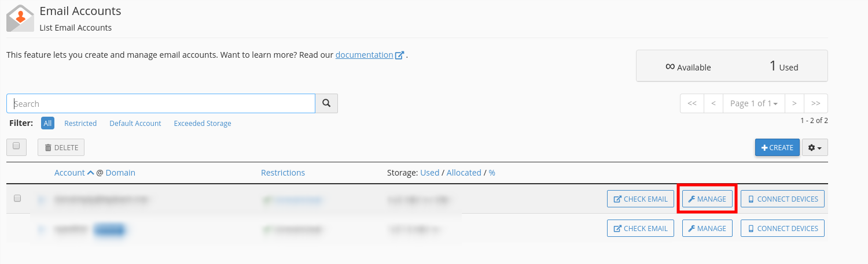Filter by Restricted accounts
Screen dimensions: 868x264
(80, 123)
